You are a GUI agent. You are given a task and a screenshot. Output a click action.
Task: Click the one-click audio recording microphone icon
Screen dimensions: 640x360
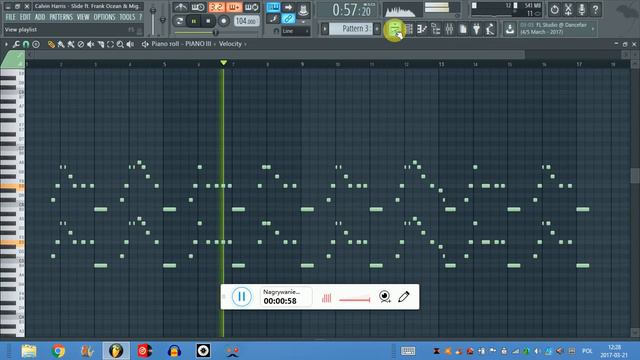(x=582, y=9)
